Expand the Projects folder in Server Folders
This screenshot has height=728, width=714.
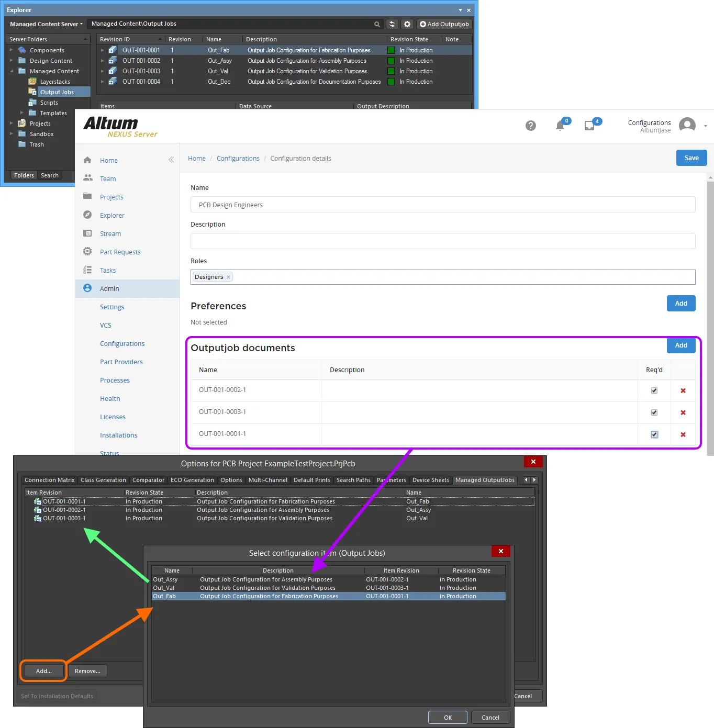coord(11,124)
